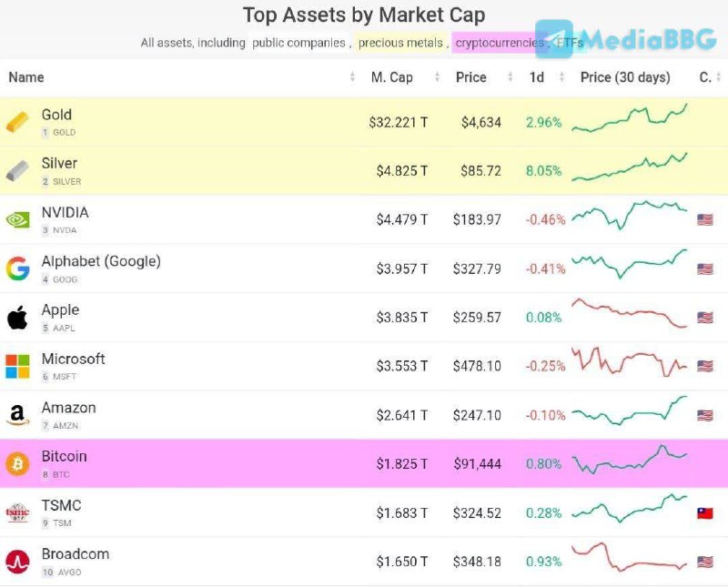The image size is (728, 588).
Task: Sort the table by 1d change column
Action: [x=537, y=77]
